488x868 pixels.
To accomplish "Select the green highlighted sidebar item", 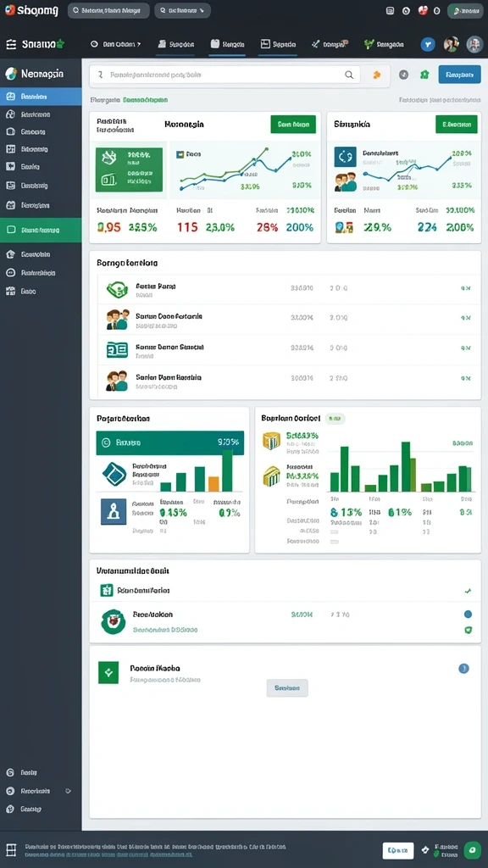I will coord(41,230).
